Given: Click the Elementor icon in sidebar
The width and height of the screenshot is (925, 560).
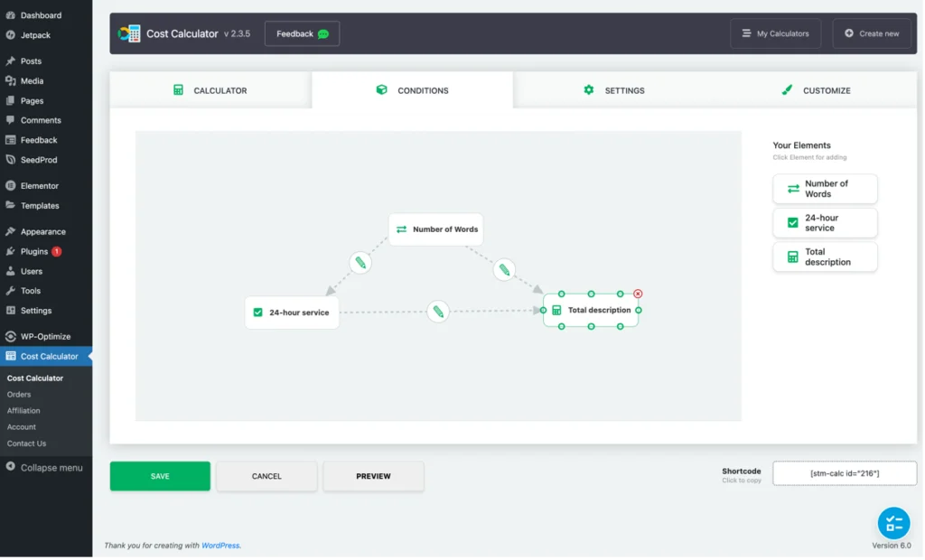Looking at the screenshot, I should (x=11, y=186).
